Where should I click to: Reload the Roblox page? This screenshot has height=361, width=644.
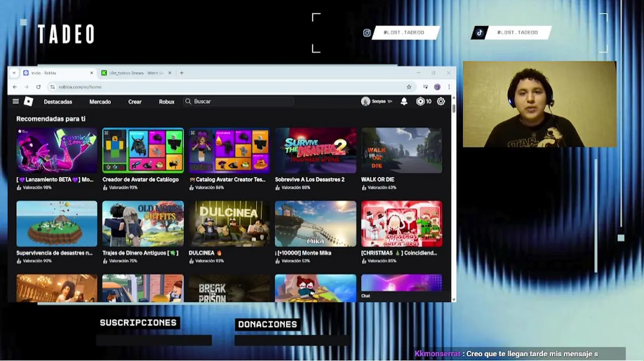click(38, 87)
